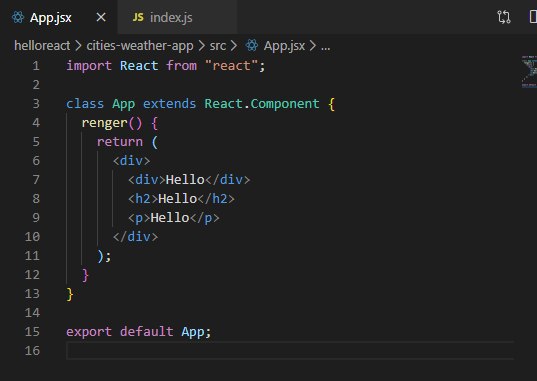Click line number 16 in gutter
The image size is (537, 381).
[32, 351]
